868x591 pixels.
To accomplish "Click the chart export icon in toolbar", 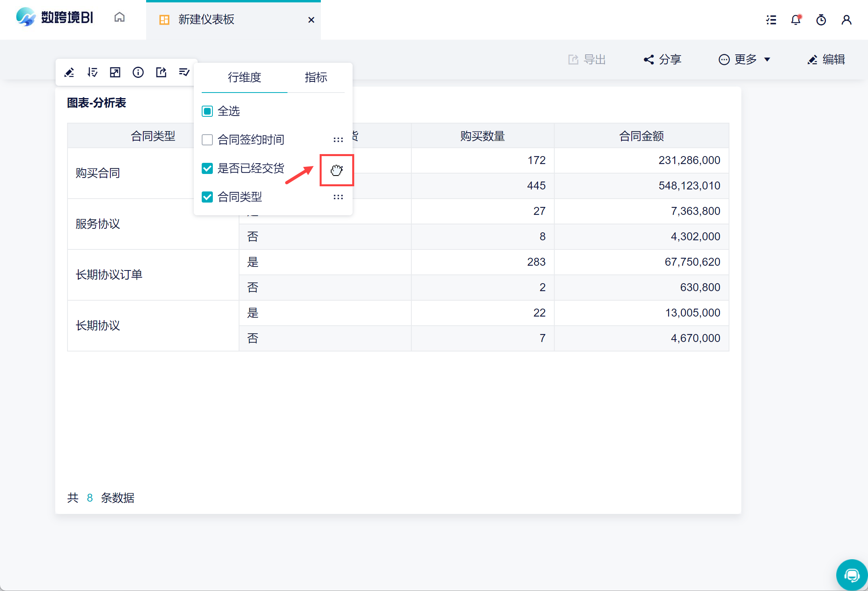I will coord(161,72).
